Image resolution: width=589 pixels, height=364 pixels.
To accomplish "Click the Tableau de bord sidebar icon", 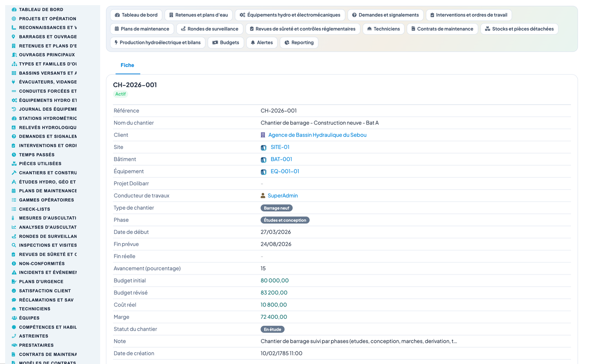I will pos(14,9).
